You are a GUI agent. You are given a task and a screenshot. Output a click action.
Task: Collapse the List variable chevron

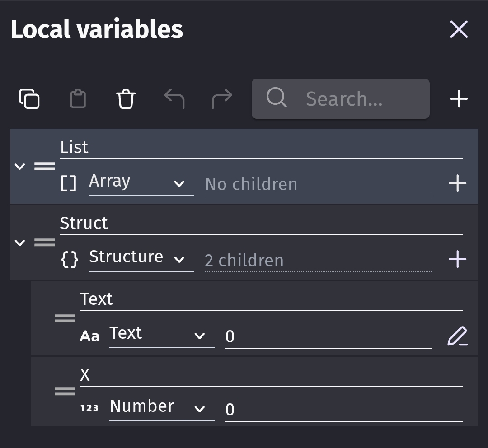click(19, 166)
